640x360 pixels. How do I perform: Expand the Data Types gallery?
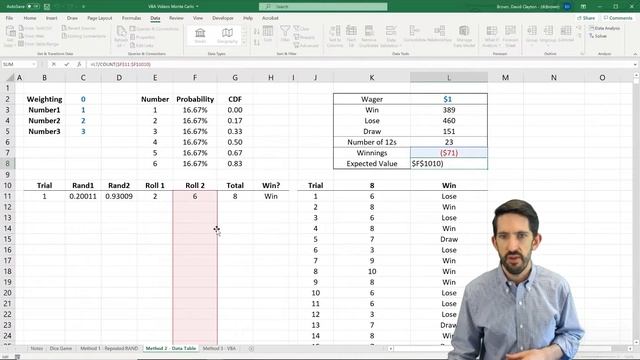[244, 42]
